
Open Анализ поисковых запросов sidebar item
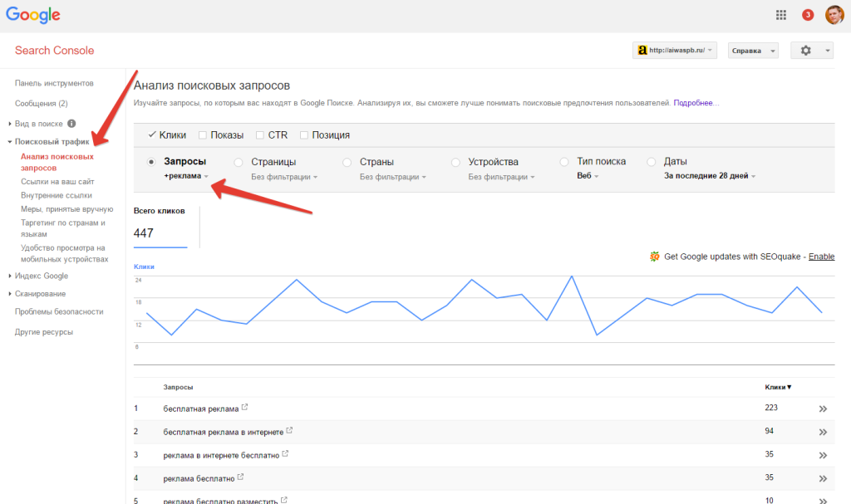[x=57, y=162]
